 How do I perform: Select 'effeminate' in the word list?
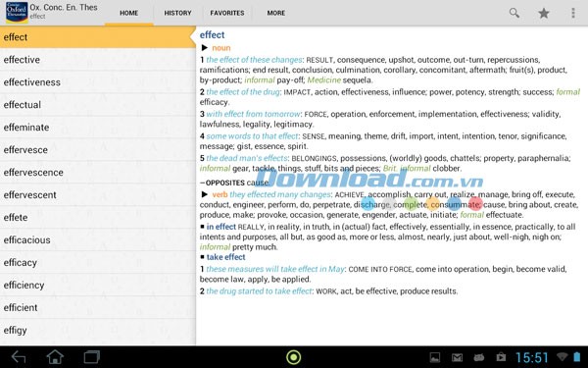tap(97, 127)
